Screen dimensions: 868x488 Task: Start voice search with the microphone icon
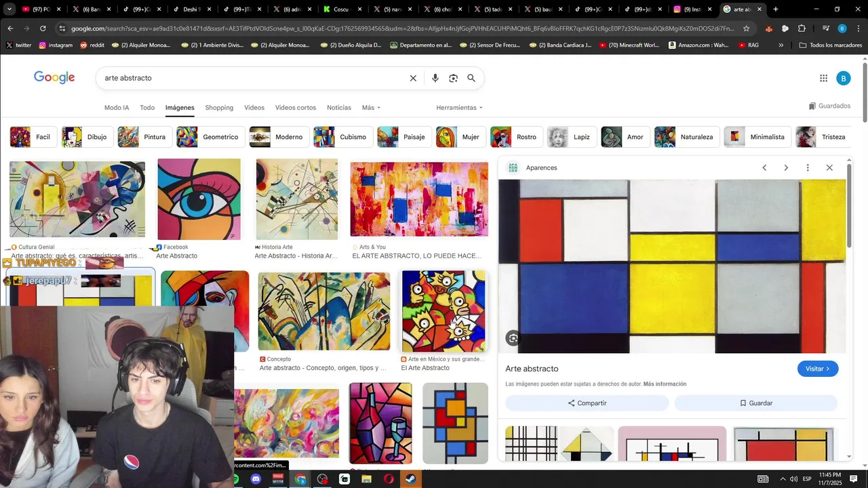point(435,78)
